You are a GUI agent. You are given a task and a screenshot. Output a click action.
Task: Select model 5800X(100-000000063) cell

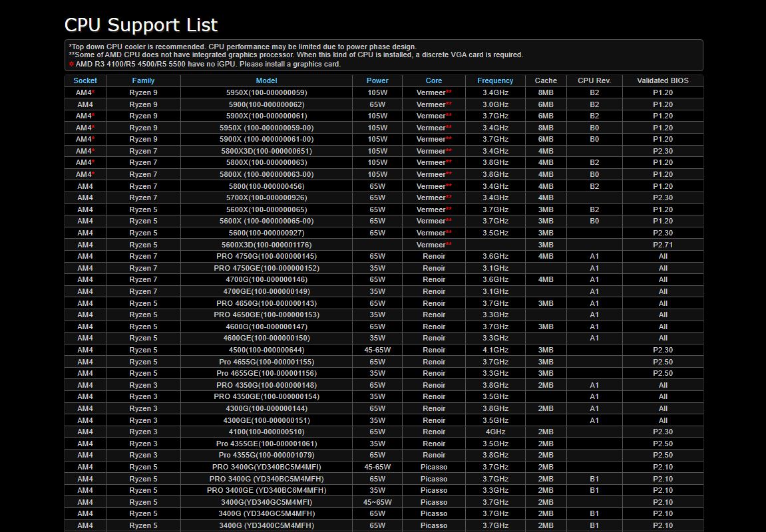266,162
